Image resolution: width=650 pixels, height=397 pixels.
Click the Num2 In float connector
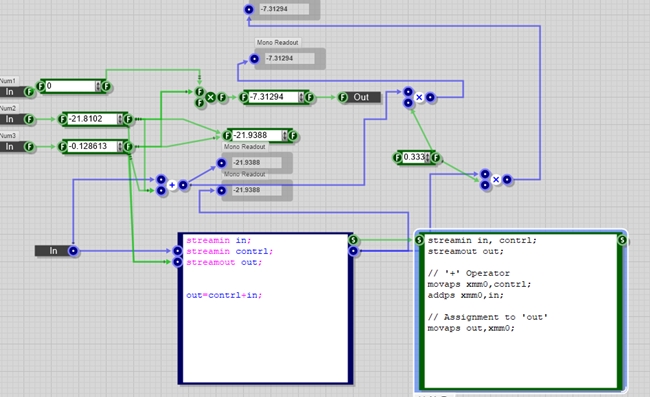click(29, 119)
